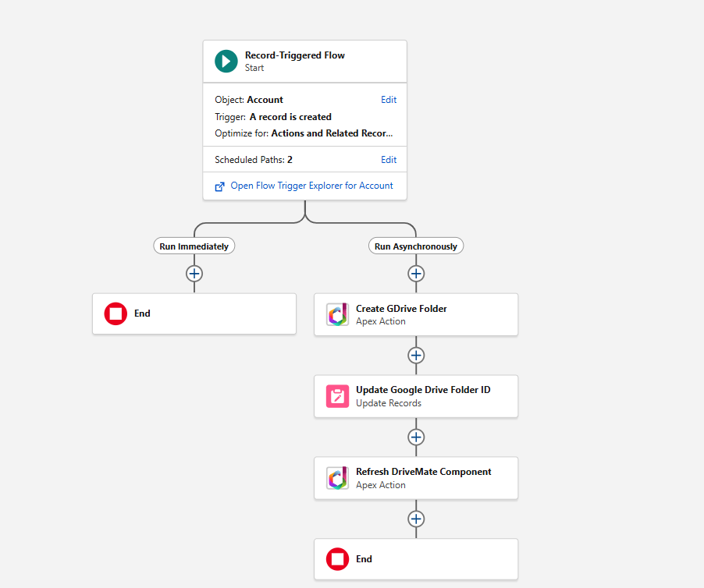The width and height of the screenshot is (704, 588).
Task: Click the plus icon after Create GDrive Folder
Action: click(x=416, y=356)
